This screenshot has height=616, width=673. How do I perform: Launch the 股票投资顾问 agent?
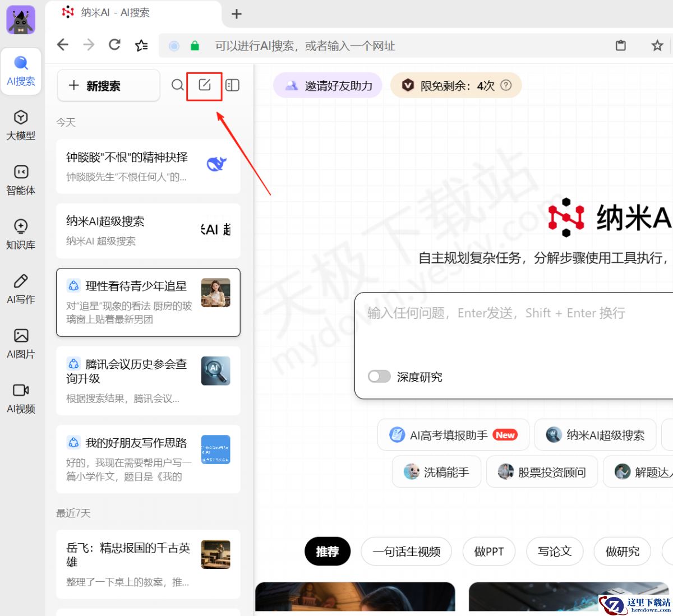[542, 472]
